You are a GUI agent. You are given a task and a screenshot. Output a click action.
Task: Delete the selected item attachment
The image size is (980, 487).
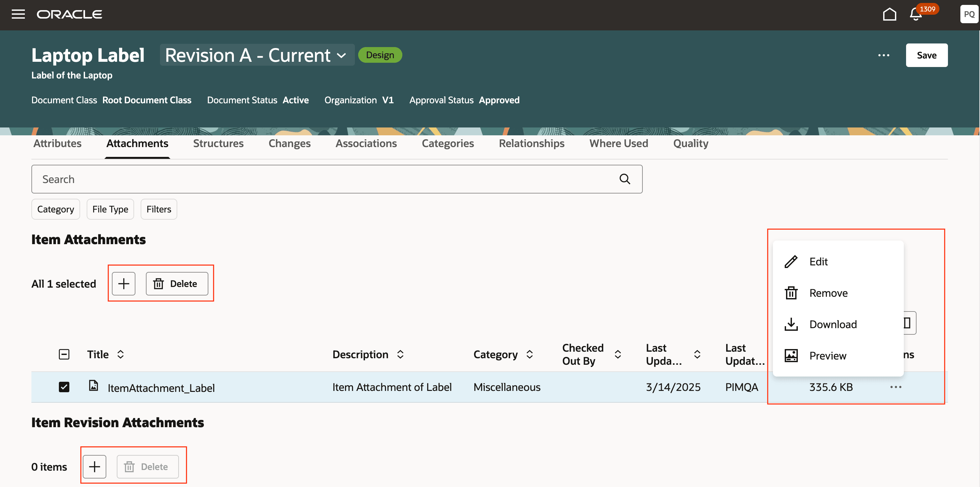[x=177, y=284]
